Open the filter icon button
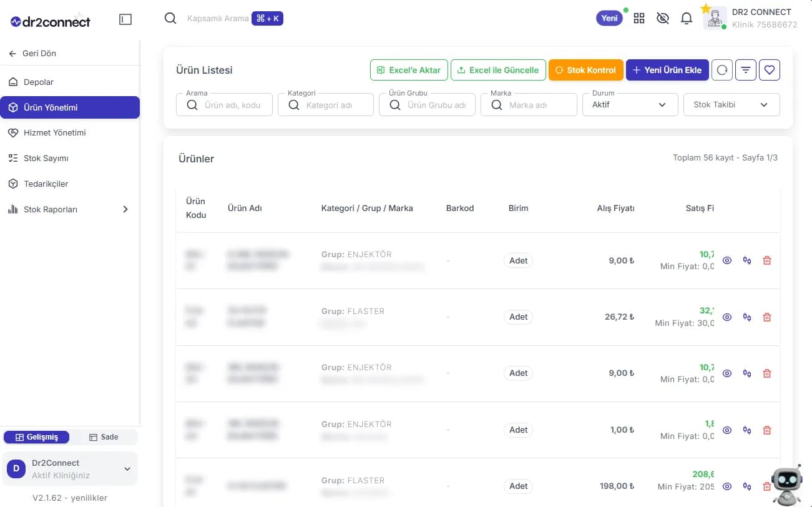This screenshot has height=507, width=812. (746, 70)
